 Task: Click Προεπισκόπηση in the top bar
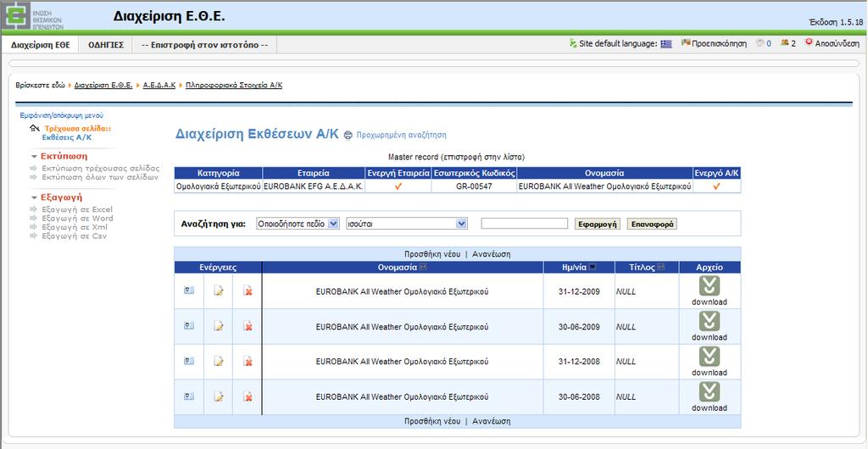point(714,44)
